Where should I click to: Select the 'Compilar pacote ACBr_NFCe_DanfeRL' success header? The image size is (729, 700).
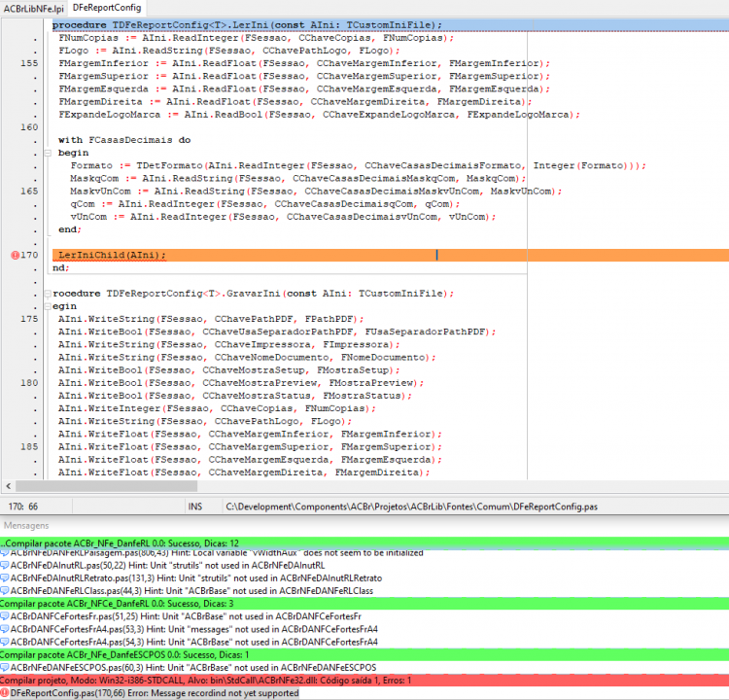point(364,604)
